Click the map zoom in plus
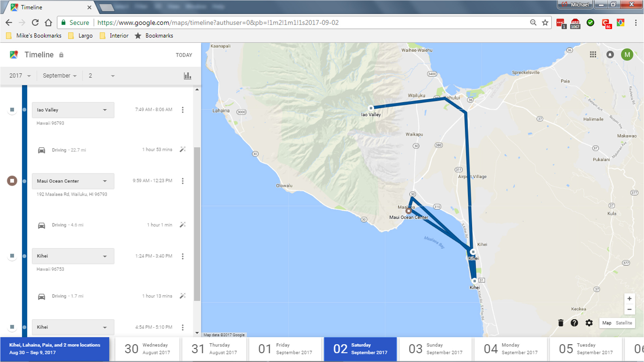This screenshot has height=362, width=644. pos(629,299)
